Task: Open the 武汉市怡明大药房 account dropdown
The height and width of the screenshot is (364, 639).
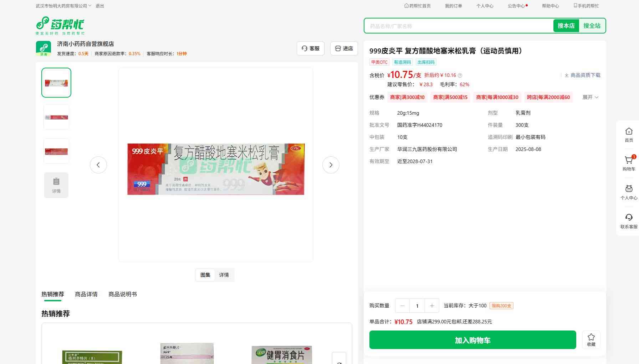Action: [63, 6]
